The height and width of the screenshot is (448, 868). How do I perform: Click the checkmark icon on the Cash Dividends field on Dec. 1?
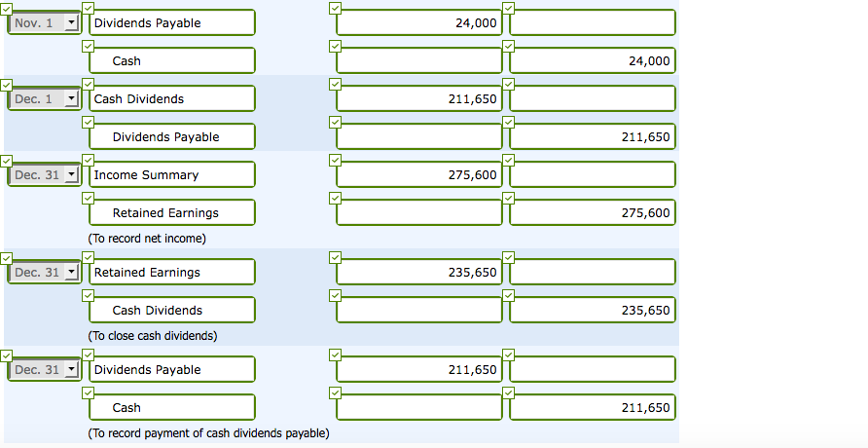click(x=88, y=84)
